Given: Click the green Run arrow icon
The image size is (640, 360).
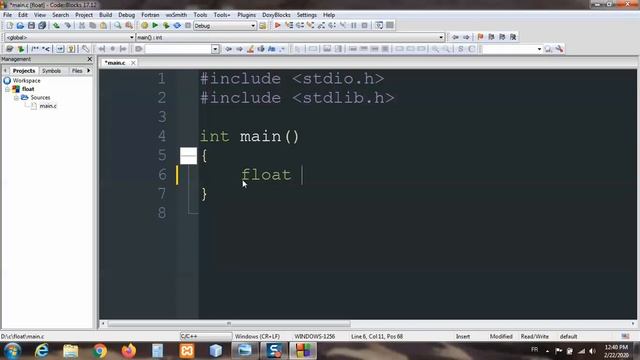Looking at the screenshot, I should (x=155, y=25).
